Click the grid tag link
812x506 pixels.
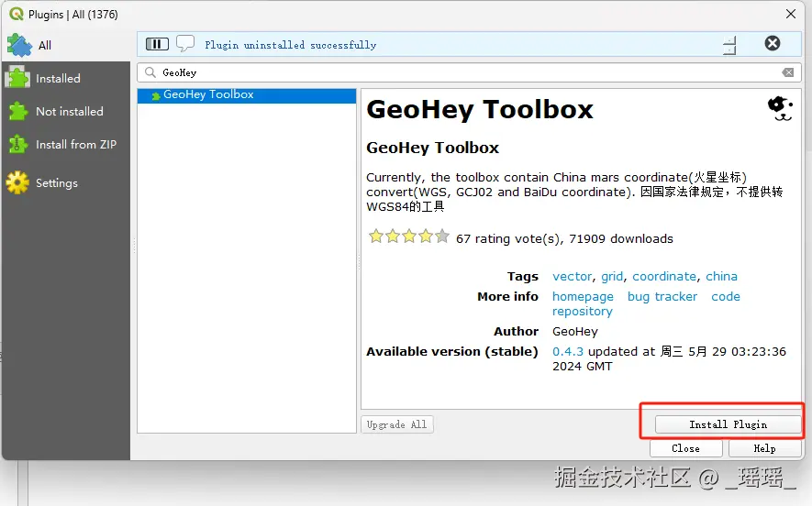[612, 276]
